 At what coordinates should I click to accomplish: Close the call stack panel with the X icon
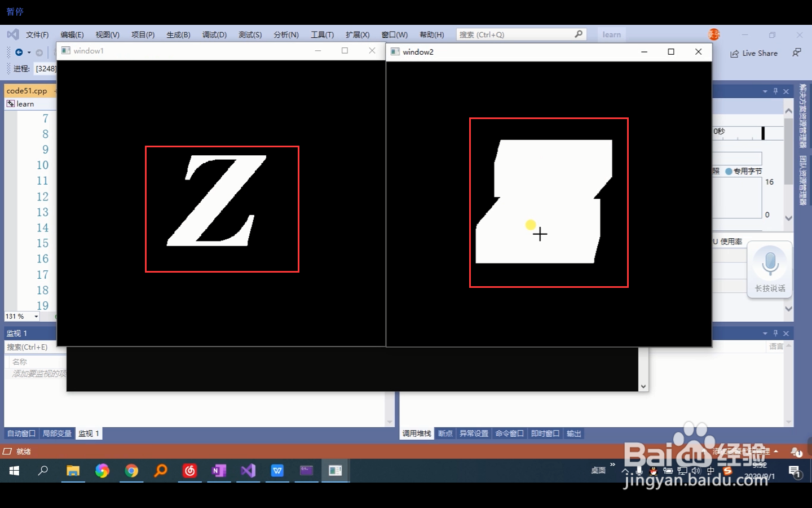[786, 334]
